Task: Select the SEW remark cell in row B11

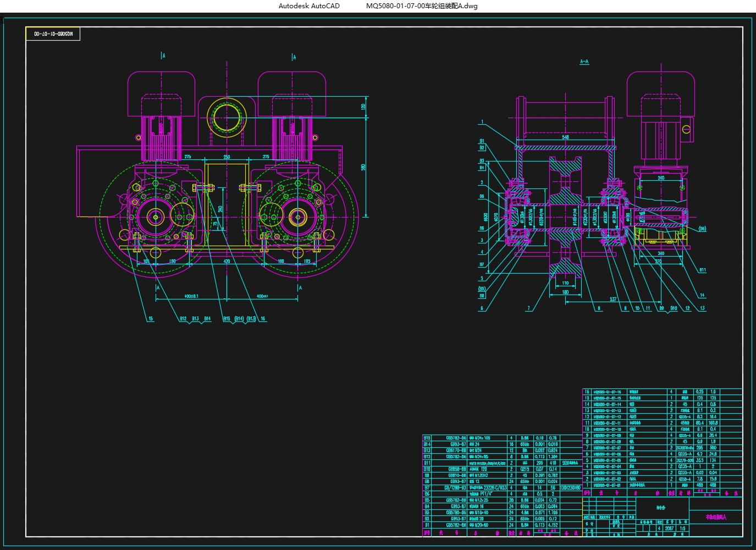Action: click(x=571, y=463)
